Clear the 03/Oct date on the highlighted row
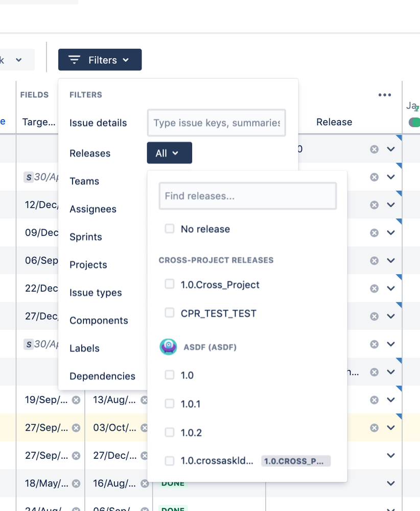420x511 pixels. [x=145, y=428]
